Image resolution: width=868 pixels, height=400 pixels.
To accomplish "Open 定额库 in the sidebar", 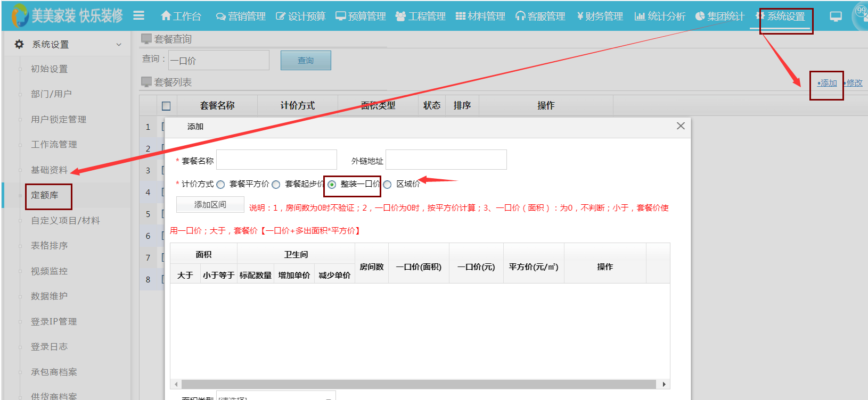I will point(45,195).
